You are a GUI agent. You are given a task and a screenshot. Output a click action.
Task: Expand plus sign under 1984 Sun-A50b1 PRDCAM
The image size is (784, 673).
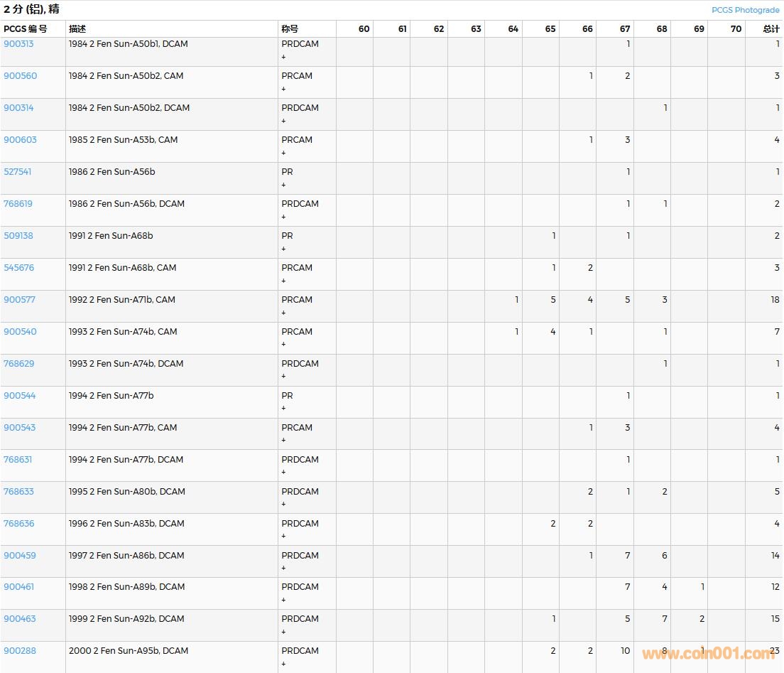[x=284, y=57]
